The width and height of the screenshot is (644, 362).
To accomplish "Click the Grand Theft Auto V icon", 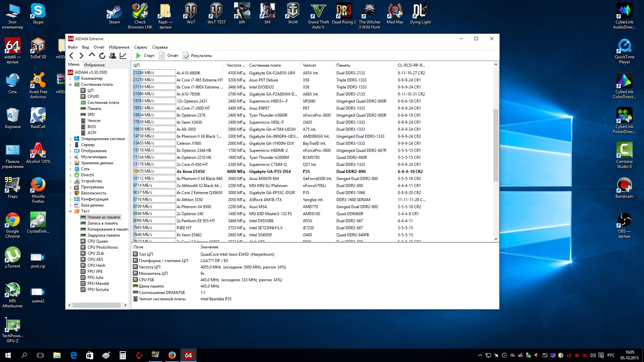I will click(x=318, y=16).
